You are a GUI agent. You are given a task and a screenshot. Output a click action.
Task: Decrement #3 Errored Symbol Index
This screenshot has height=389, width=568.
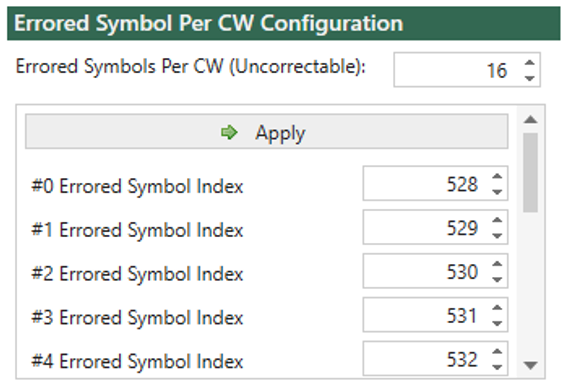point(497,323)
